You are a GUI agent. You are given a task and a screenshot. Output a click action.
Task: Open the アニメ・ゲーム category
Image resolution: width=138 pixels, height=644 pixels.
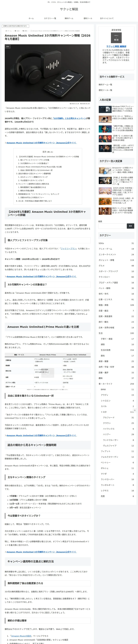click(116, 249)
